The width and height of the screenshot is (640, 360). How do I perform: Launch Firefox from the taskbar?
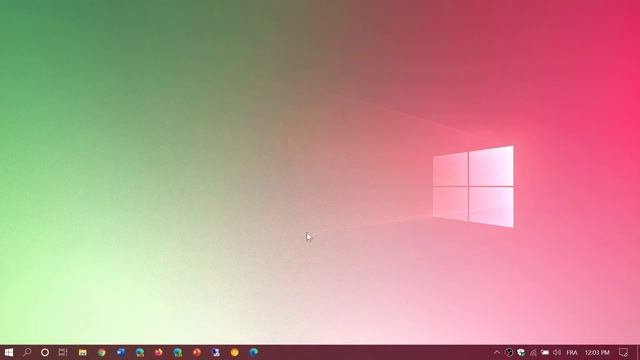(159, 352)
